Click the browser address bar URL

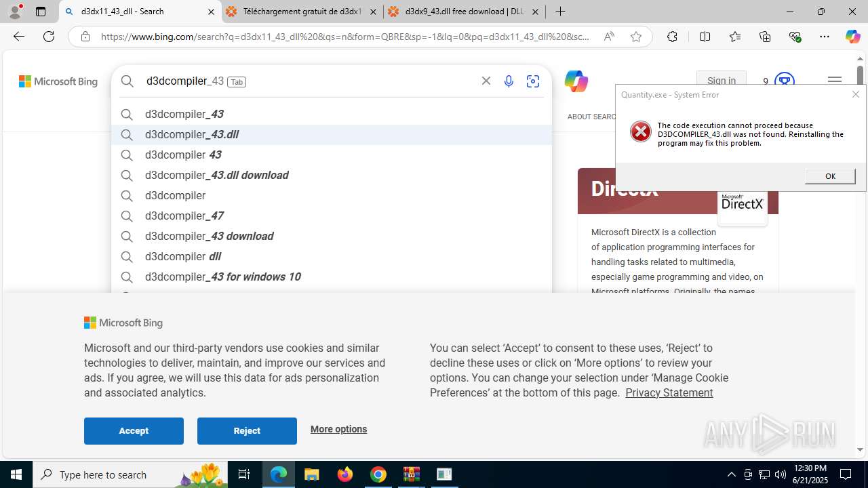pos(345,37)
